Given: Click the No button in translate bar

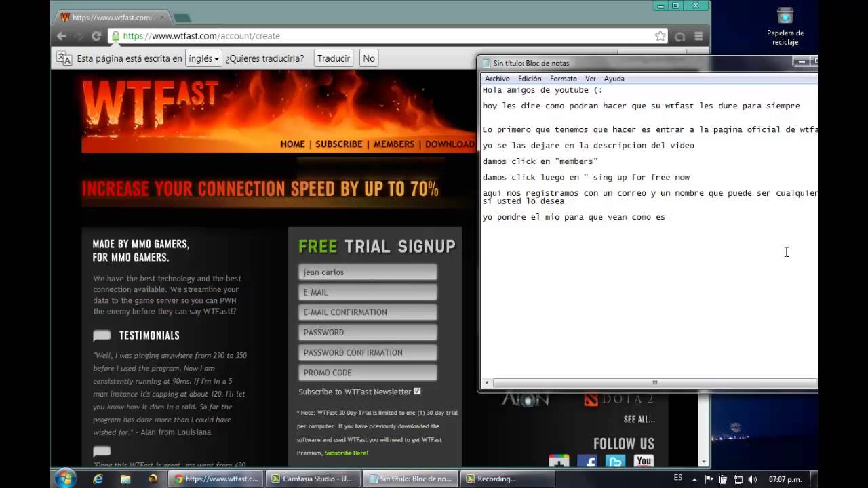Looking at the screenshot, I should [x=369, y=58].
